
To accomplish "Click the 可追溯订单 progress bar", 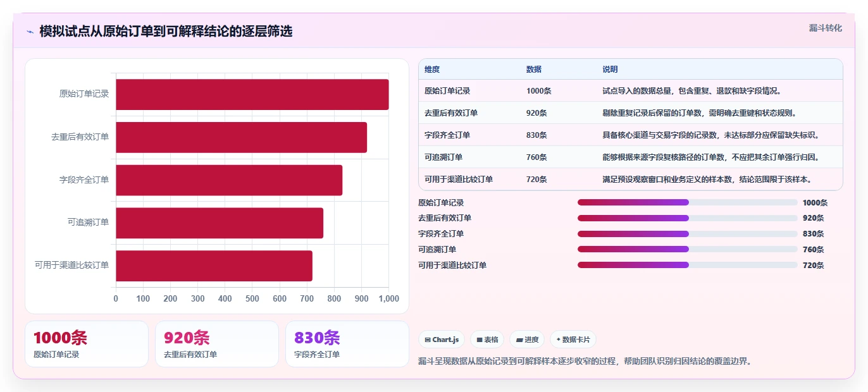I will pyautogui.click(x=687, y=249).
